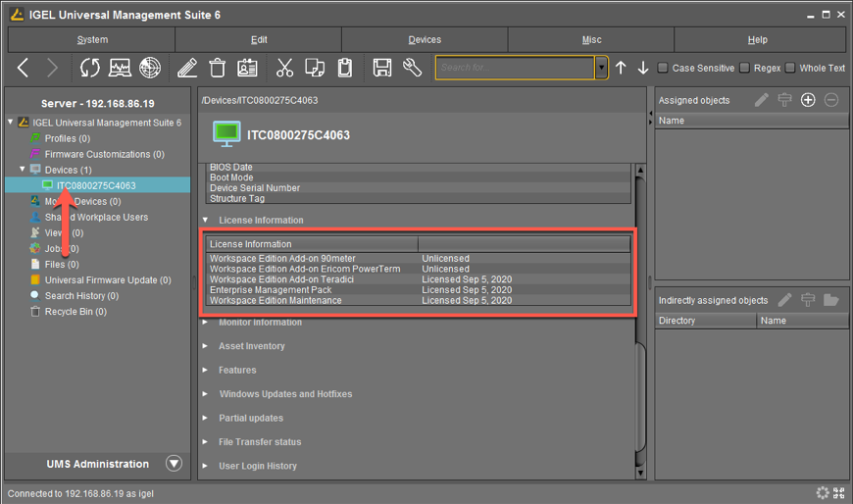Click inside the Search for field
This screenshot has width=853, height=504.
(515, 68)
